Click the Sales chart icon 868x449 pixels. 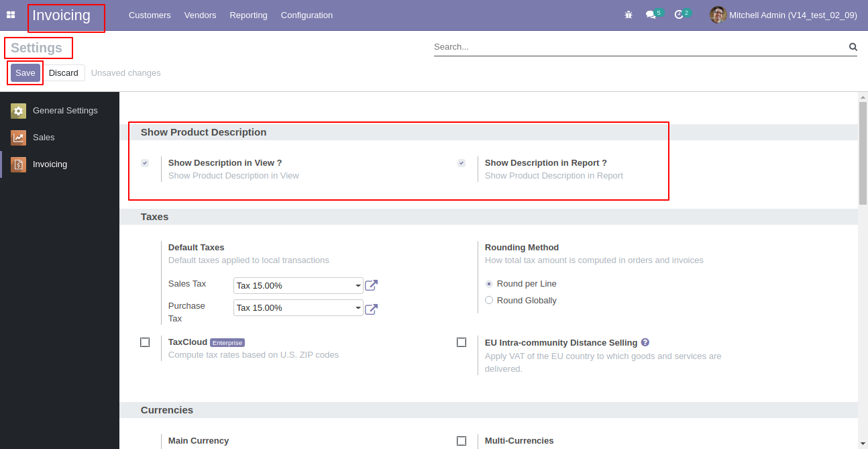coord(19,138)
